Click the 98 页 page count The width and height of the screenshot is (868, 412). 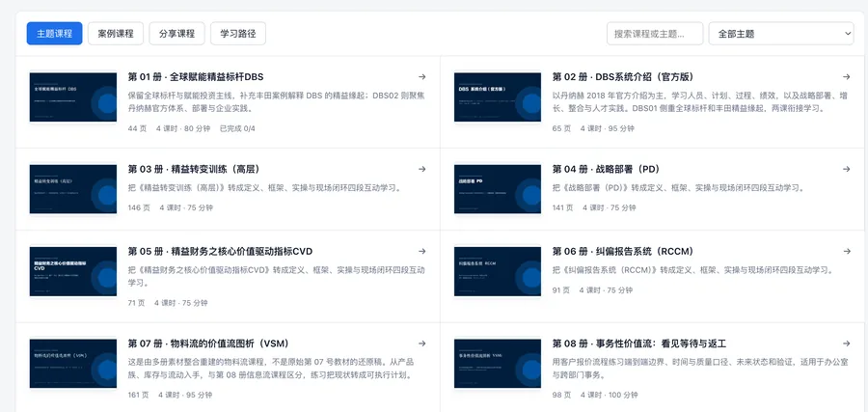(561, 395)
